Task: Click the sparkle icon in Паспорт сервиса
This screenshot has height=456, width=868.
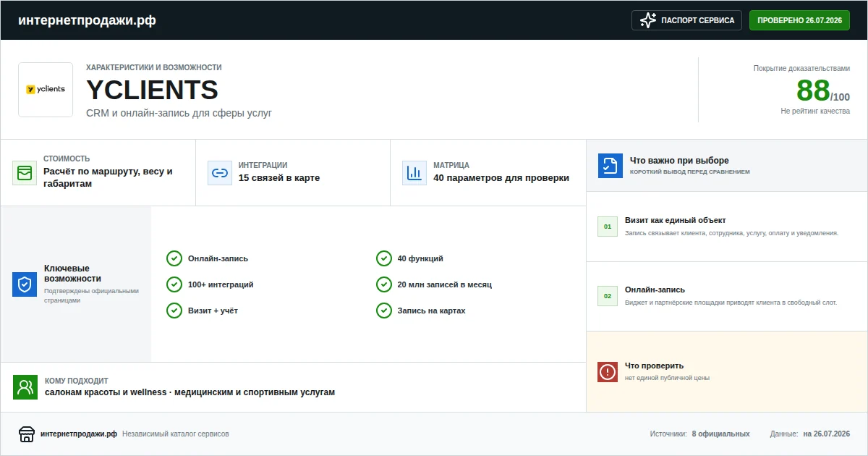Action: tap(648, 20)
